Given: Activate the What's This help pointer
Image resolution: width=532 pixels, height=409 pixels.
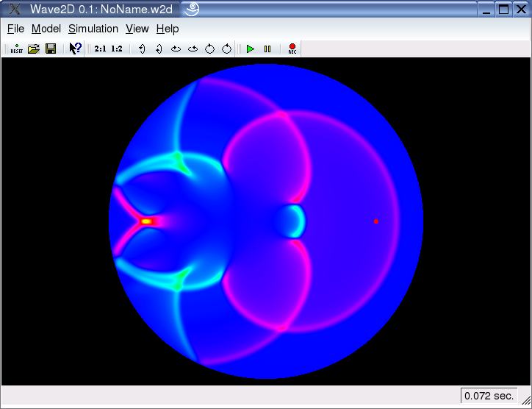Looking at the screenshot, I should (x=75, y=49).
